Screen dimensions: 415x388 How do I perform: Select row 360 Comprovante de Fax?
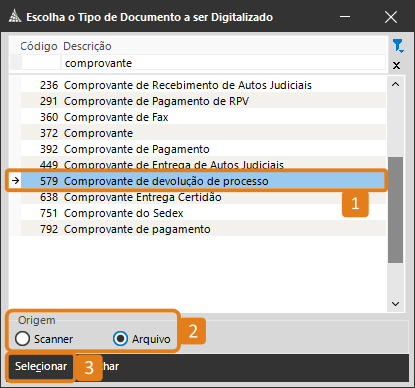[x=203, y=117]
